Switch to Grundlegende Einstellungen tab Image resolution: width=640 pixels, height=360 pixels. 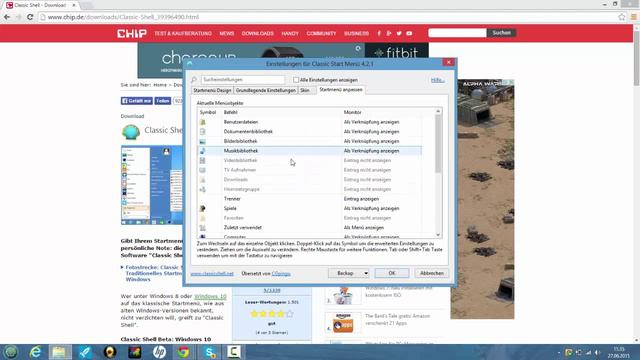coord(266,90)
